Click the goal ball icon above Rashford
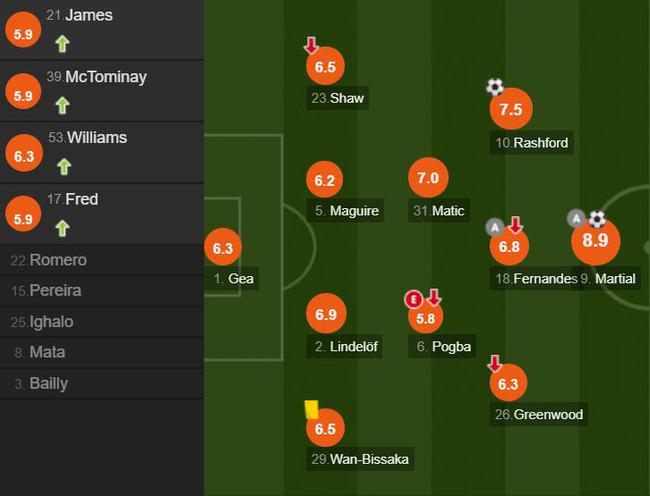 pos(495,87)
